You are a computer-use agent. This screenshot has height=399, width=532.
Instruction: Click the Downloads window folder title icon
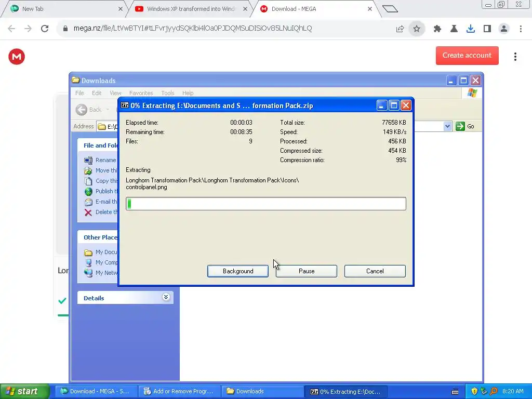[76, 80]
